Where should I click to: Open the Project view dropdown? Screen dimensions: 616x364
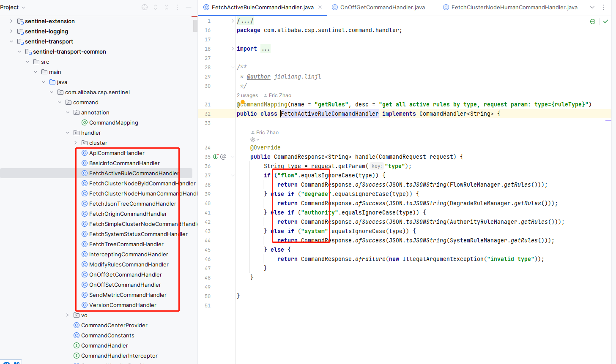(x=13, y=7)
